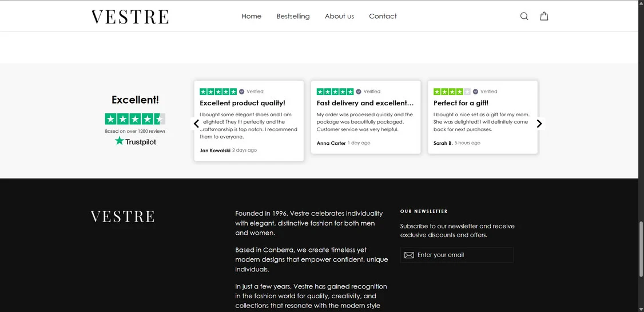Image resolution: width=644 pixels, height=312 pixels.
Task: Open the 'Fast delivery and excellent...' review title
Action: tap(365, 103)
